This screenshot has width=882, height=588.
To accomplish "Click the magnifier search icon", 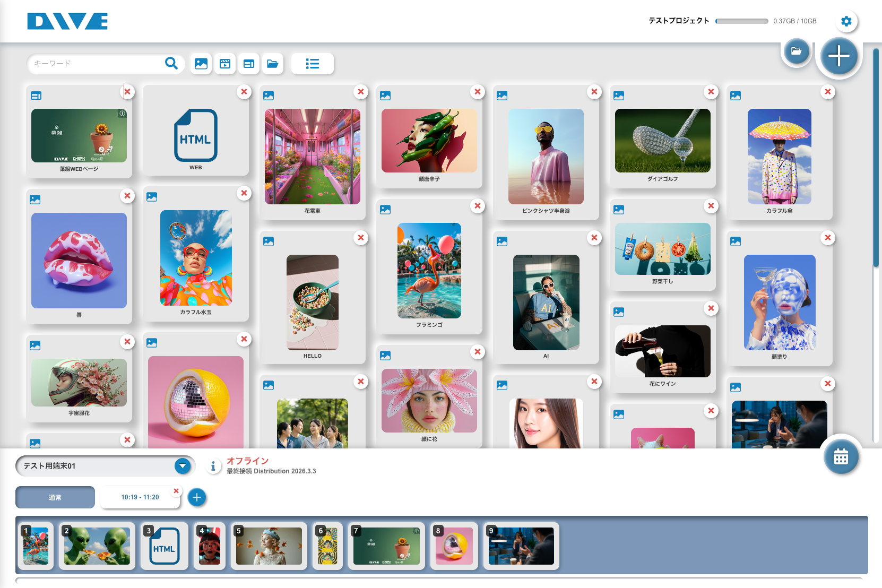I will click(171, 63).
